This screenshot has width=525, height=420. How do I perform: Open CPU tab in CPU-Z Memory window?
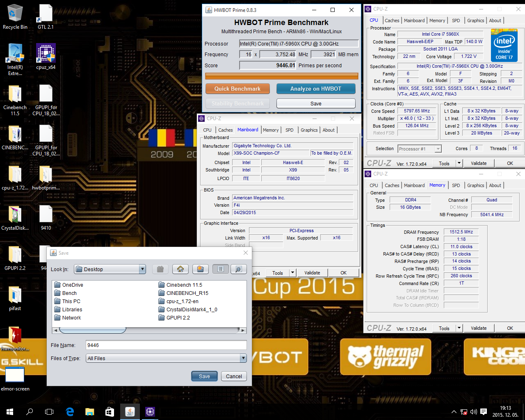[374, 185]
